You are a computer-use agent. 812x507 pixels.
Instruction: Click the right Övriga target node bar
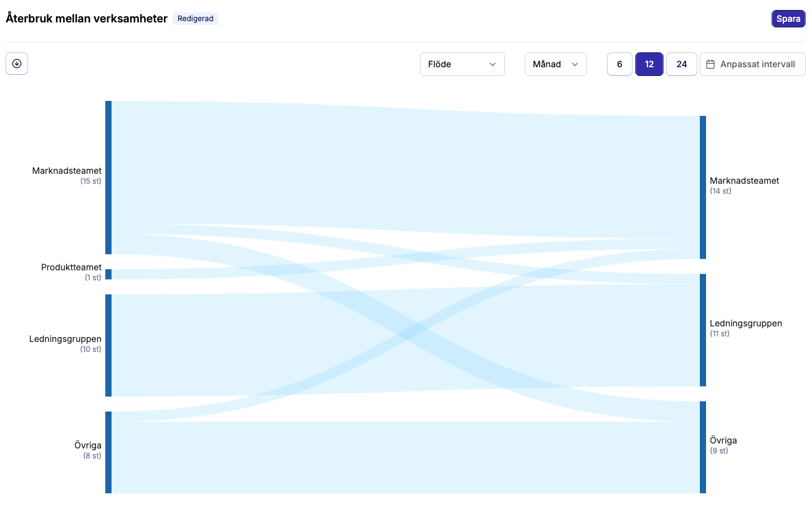703,447
